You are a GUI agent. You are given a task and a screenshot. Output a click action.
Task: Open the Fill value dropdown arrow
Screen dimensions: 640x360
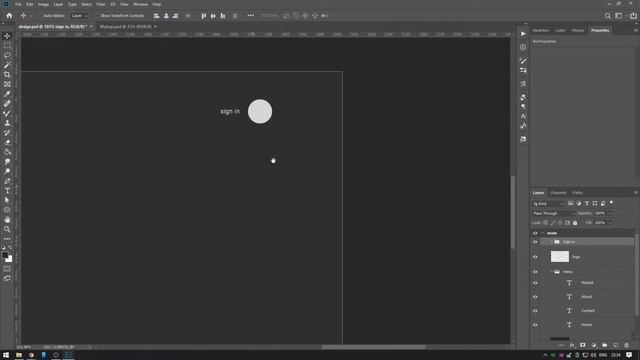point(610,223)
